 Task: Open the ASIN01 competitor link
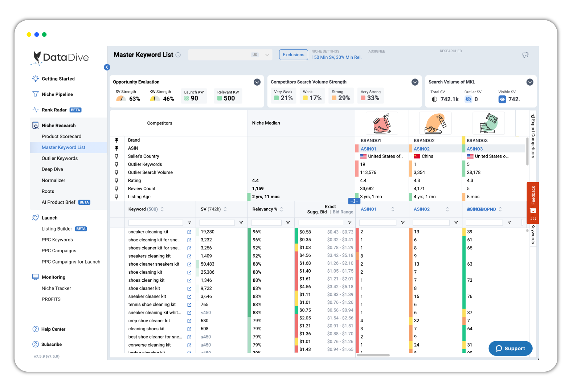(x=368, y=149)
